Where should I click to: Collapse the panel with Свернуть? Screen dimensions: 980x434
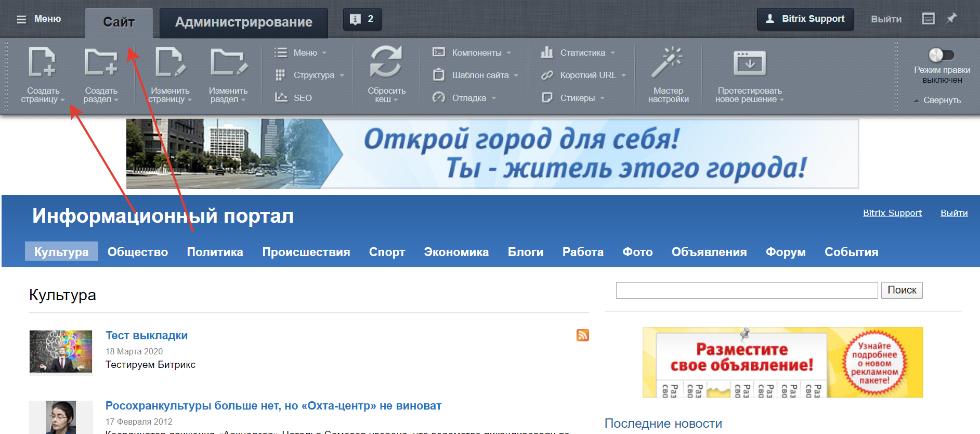coord(937,100)
